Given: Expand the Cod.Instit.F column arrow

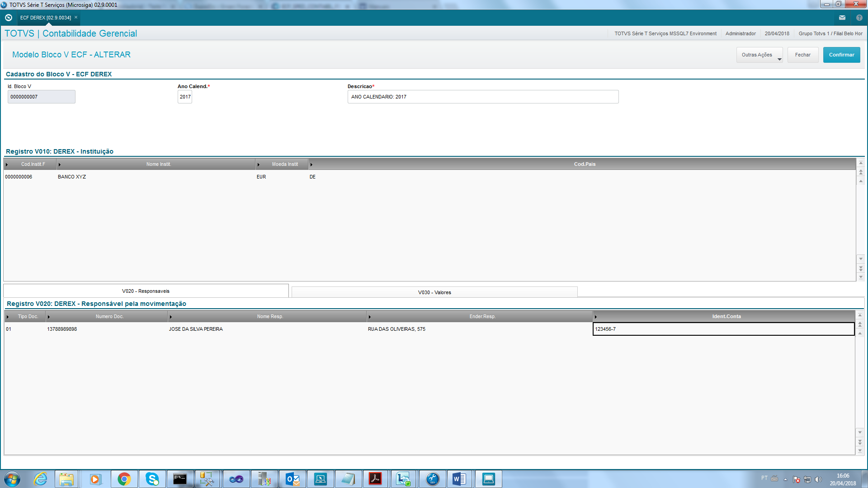Looking at the screenshot, I should click(x=7, y=164).
